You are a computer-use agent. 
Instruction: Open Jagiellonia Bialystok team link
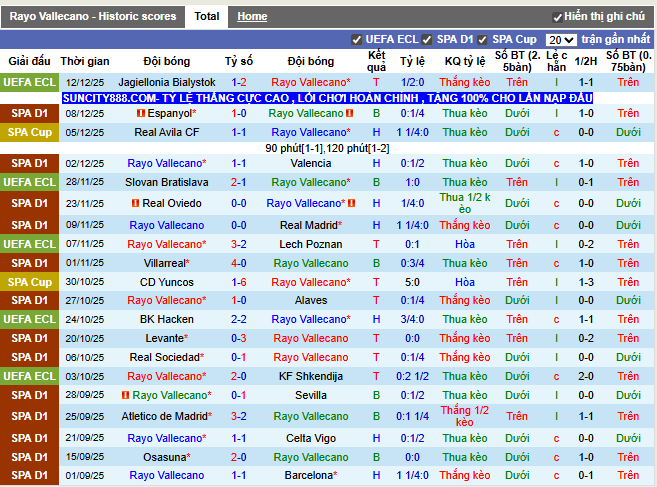(167, 82)
